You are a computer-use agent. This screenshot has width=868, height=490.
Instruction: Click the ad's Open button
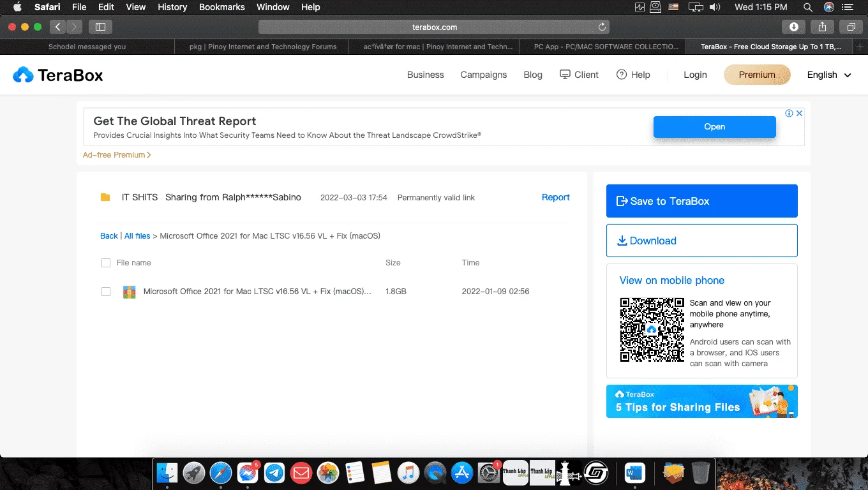pyautogui.click(x=714, y=126)
